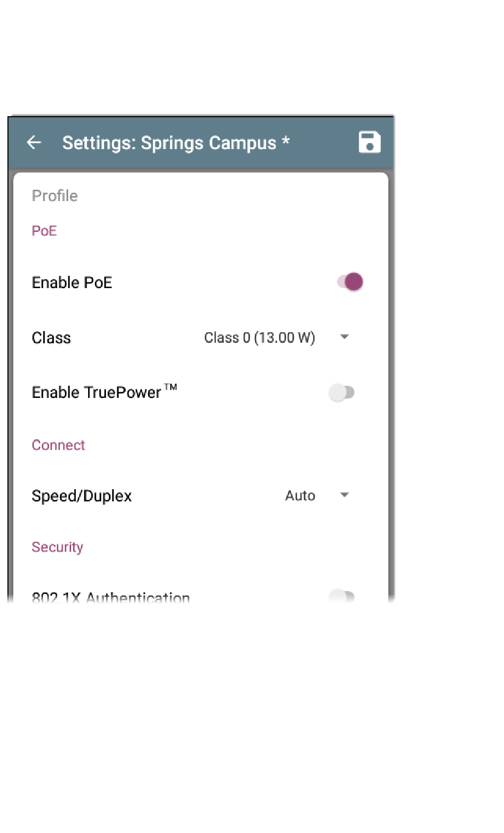The height and width of the screenshot is (833, 504).
Task: Select the Profile heading
Action: pos(55,196)
